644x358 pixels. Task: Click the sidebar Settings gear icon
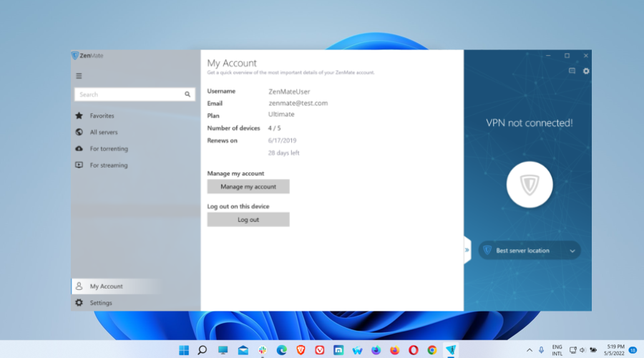tap(79, 303)
